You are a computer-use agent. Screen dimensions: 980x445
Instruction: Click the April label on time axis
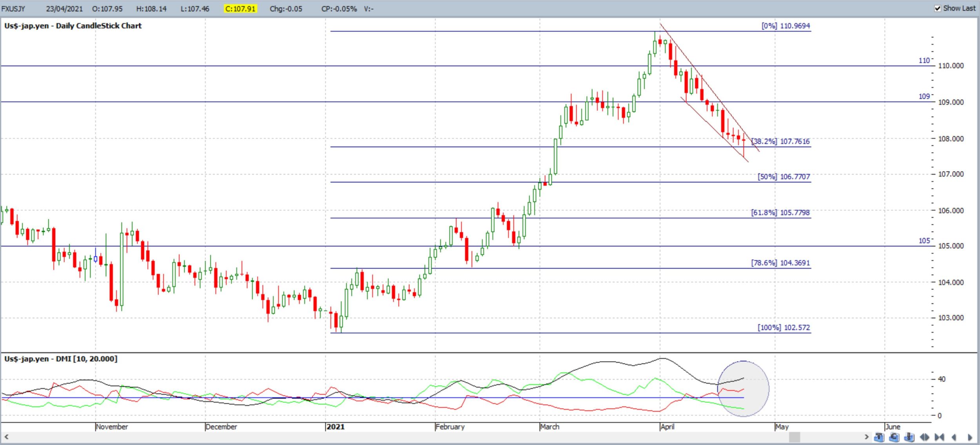click(667, 427)
